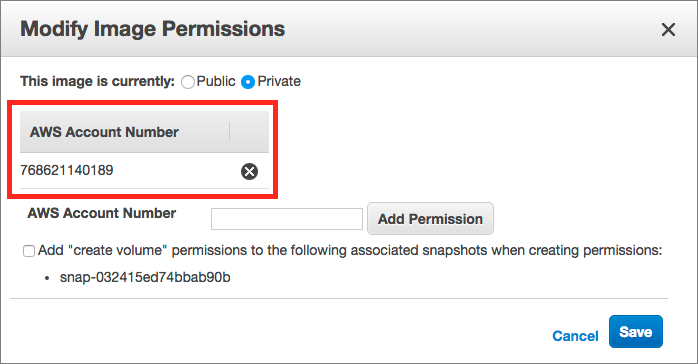Enable the "create volume" permissions checkbox
The width and height of the screenshot is (698, 364).
point(29,251)
